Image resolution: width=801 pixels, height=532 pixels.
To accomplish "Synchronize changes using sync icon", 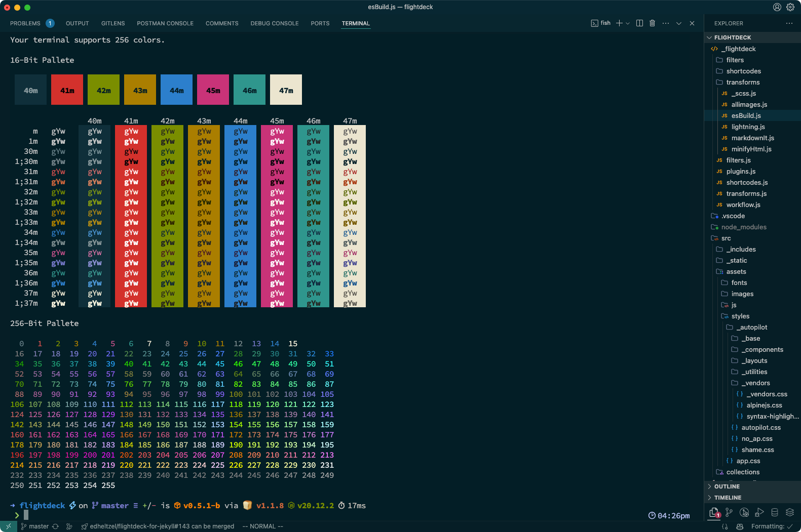I will 55,526.
